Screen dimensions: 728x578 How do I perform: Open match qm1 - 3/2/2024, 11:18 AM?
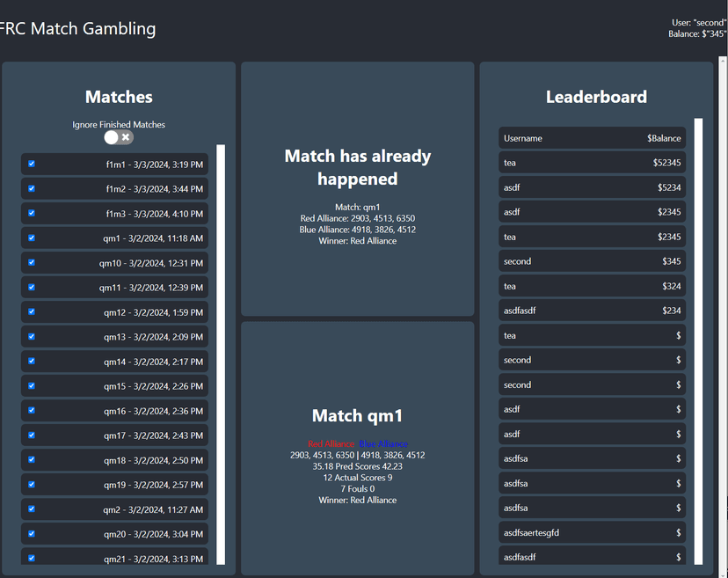click(x=114, y=238)
